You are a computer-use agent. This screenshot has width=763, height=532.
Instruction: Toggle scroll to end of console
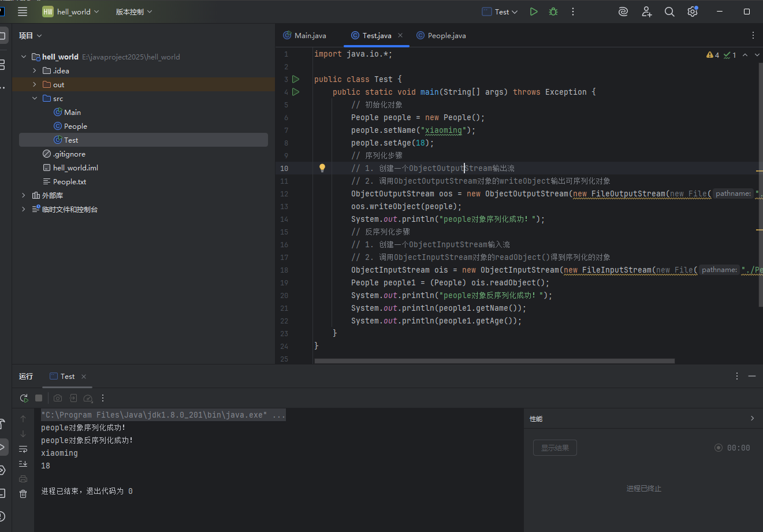[23, 464]
